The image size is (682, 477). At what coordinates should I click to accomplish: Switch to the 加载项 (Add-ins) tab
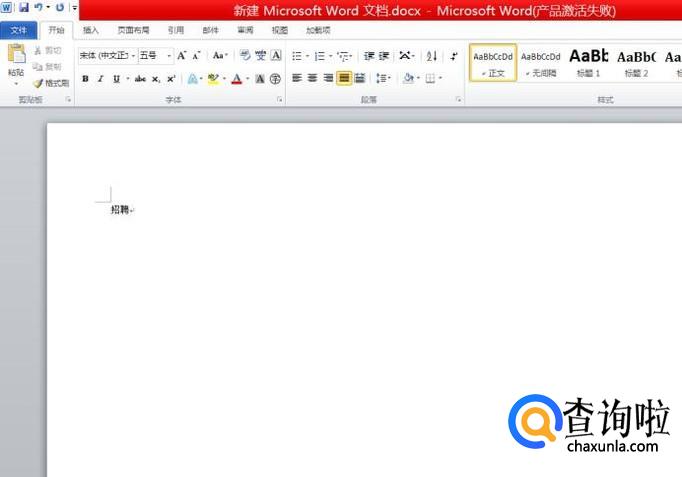pyautogui.click(x=318, y=30)
